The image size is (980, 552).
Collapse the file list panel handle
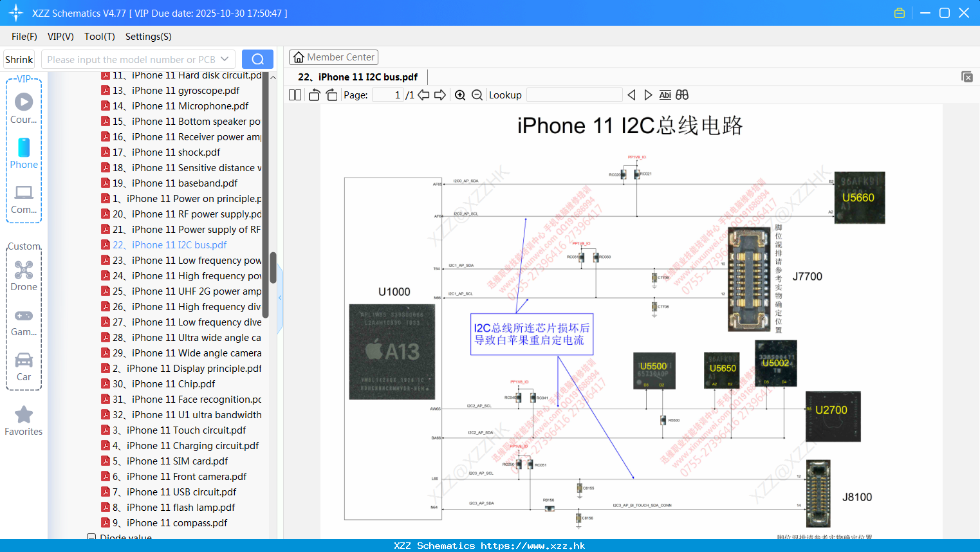(x=280, y=298)
